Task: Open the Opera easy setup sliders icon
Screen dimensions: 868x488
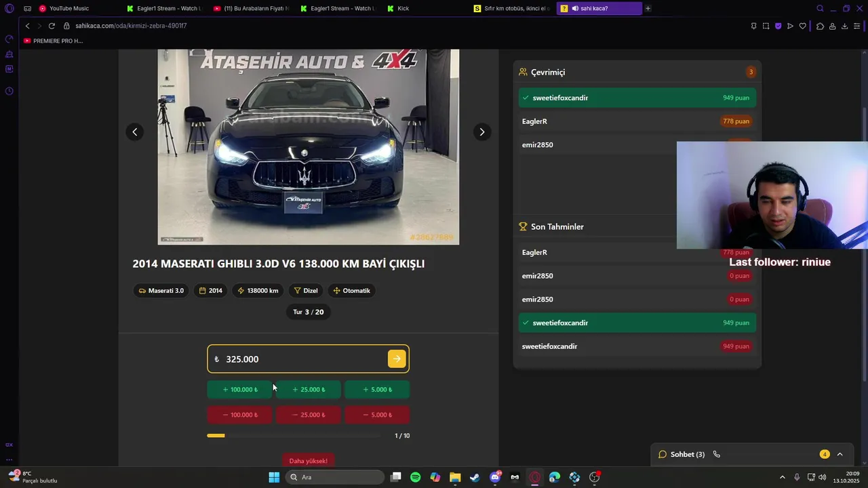Action: pos(857,26)
